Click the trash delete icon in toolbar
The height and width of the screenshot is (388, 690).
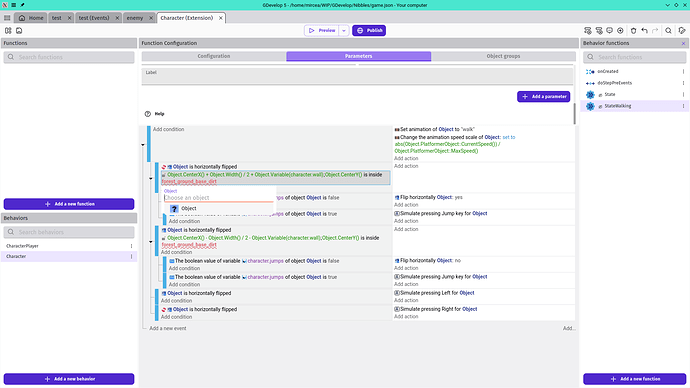click(633, 30)
